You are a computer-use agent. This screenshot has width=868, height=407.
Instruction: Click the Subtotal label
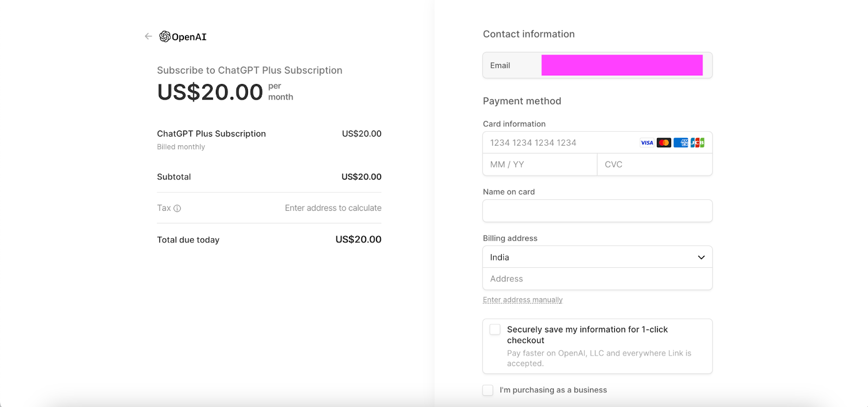174,177
